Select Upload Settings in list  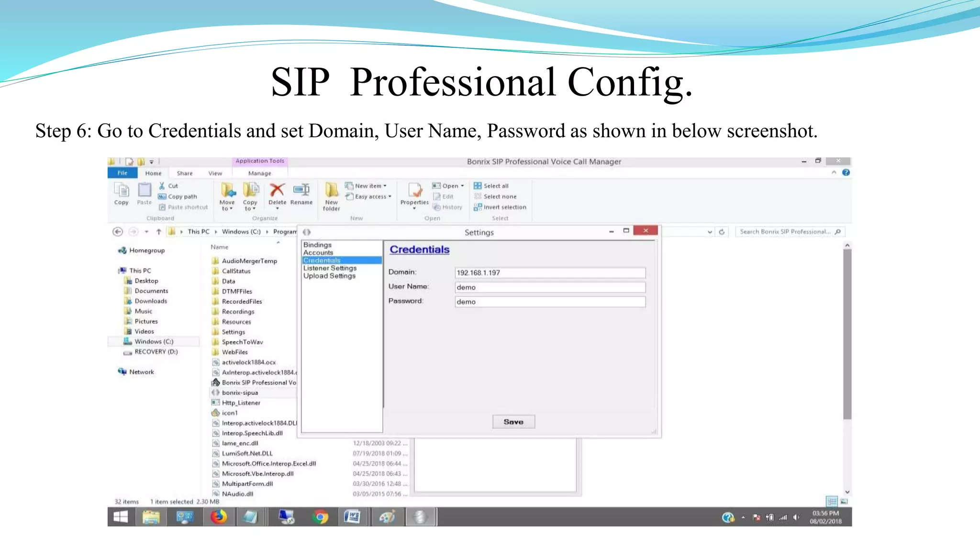329,276
